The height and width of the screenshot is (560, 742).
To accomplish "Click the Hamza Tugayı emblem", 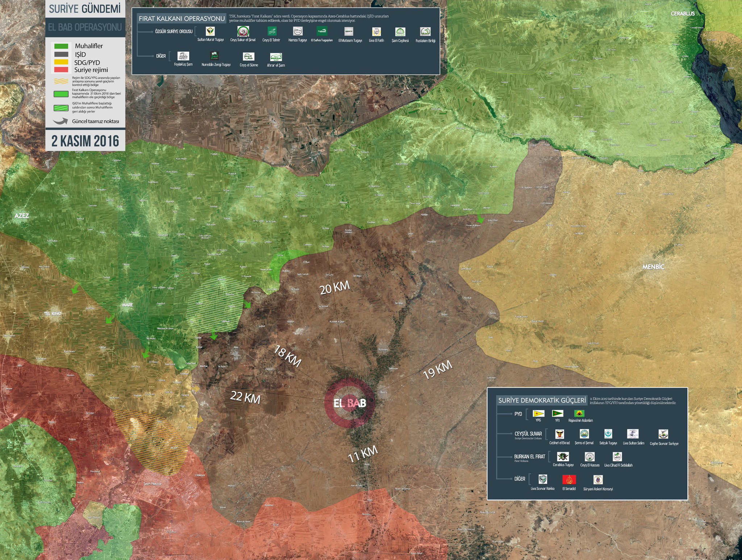I will click(x=297, y=31).
